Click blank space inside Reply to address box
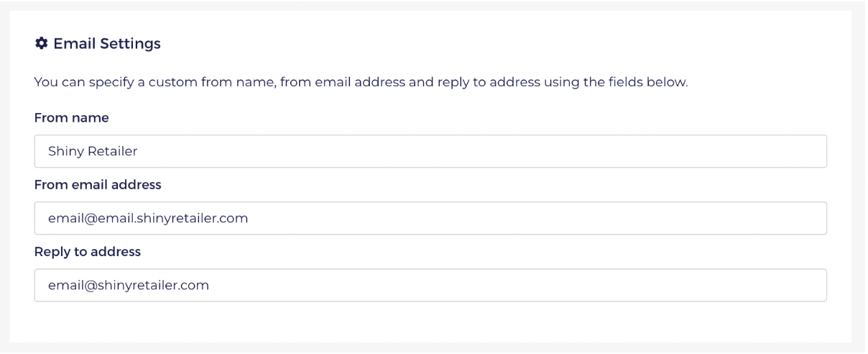868x354 pixels. [x=517, y=285]
